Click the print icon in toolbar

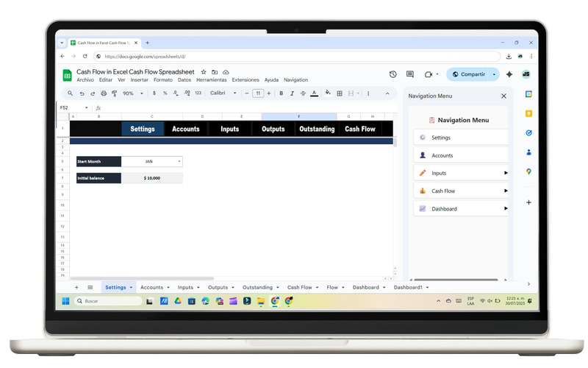(x=104, y=93)
